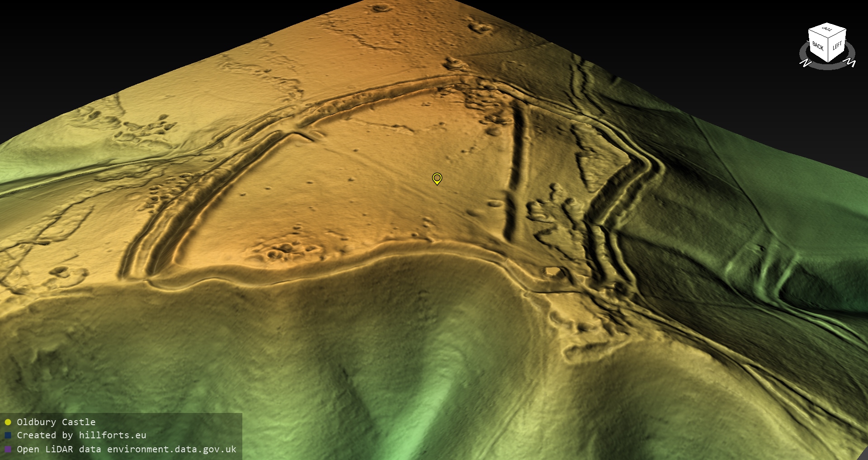
Task: Click the yellow location pin on the terrain
Action: click(x=437, y=178)
